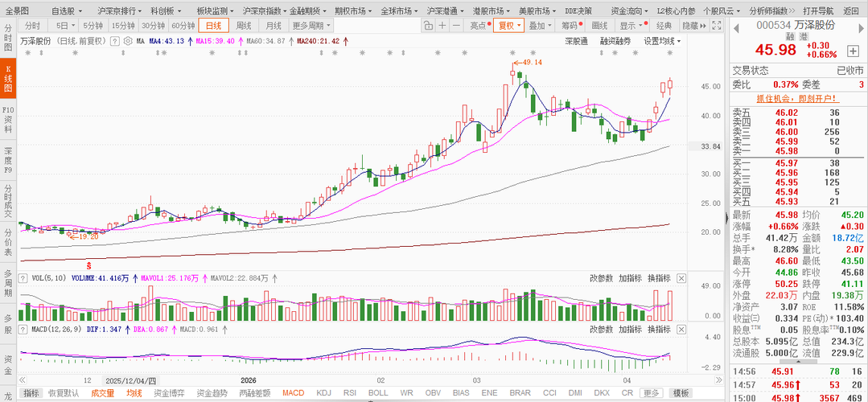
Task: Toggle 筹码 chip distribution
Action: (570, 26)
